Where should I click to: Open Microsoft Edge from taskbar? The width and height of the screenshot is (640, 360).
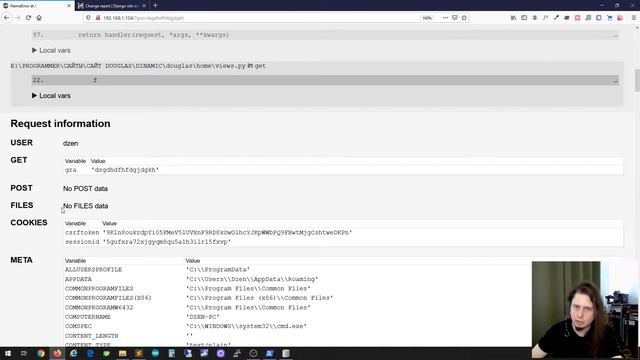click(x=90, y=353)
